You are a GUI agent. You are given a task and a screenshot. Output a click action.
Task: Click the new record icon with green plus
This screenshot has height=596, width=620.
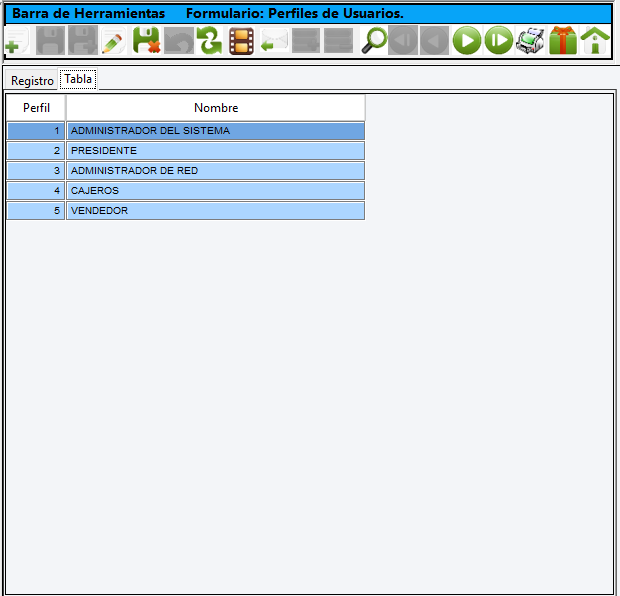(17, 40)
